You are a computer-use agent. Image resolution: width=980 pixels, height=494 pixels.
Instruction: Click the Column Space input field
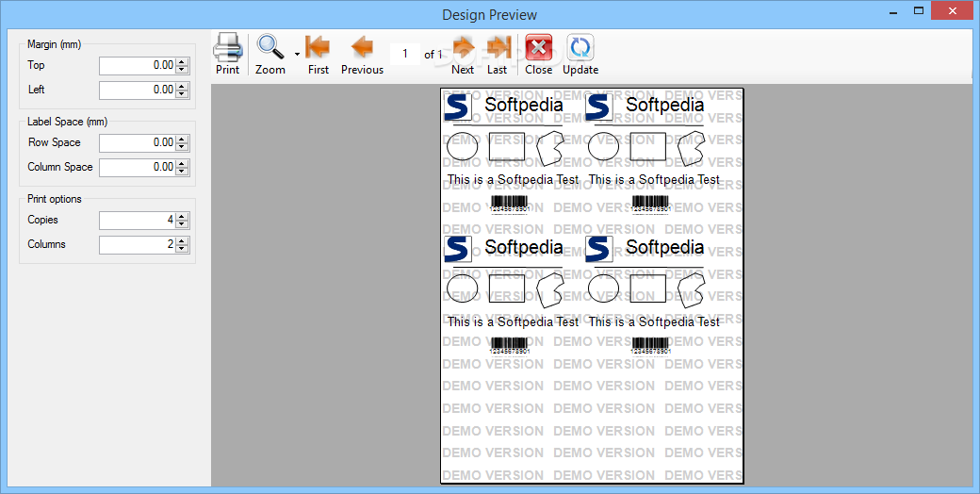(138, 167)
